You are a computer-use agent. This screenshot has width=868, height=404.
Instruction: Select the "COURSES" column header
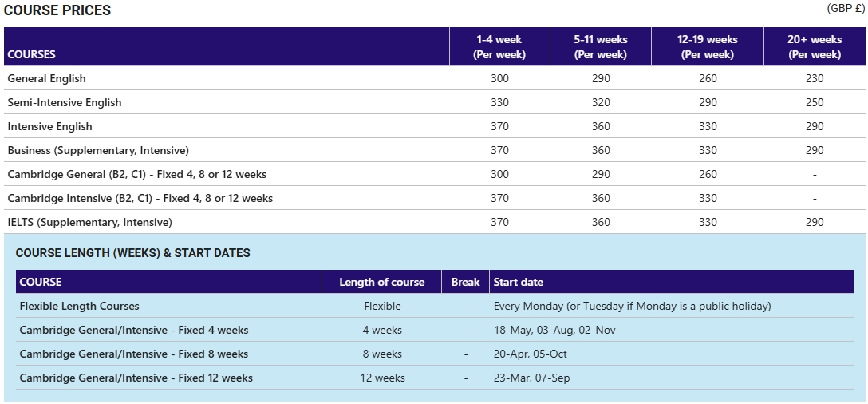[x=31, y=55]
